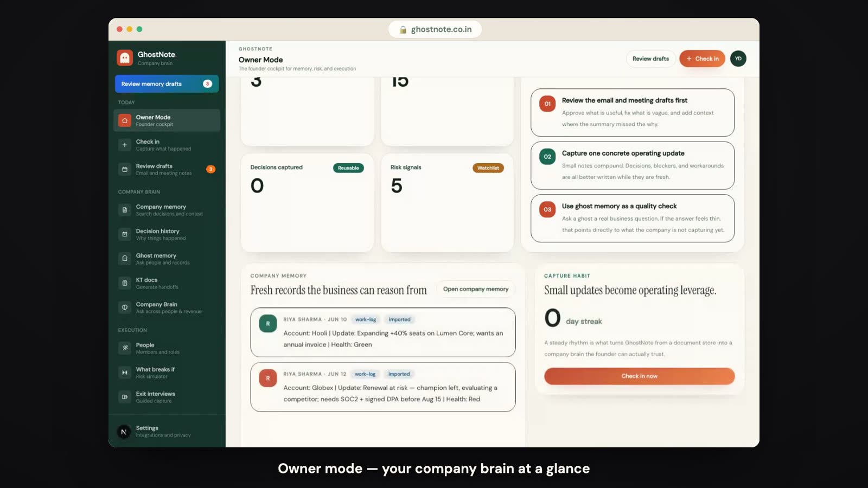The image size is (868, 488).
Task: Click Imported tag on Jun 12 record
Action: tap(399, 374)
